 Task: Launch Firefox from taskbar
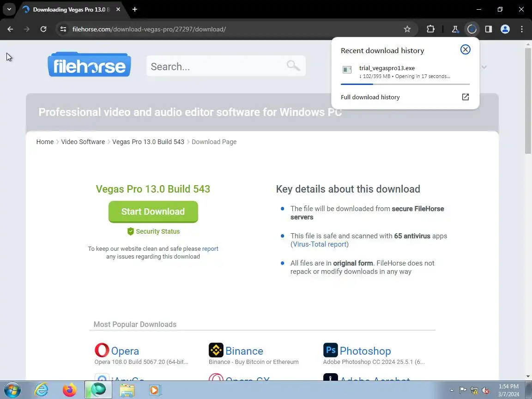(x=70, y=390)
